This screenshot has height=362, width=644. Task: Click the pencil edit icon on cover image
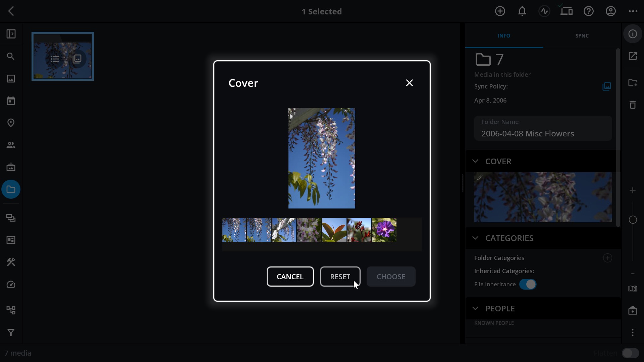tap(480, 177)
